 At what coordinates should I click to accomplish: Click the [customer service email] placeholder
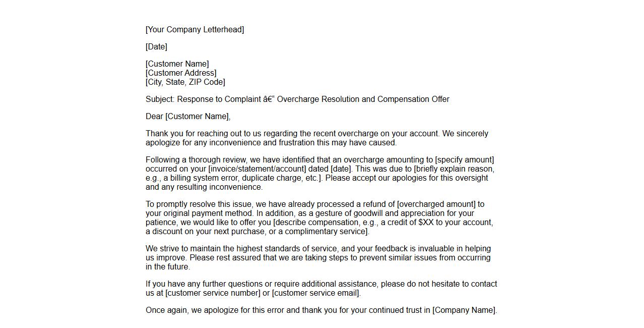315,293
